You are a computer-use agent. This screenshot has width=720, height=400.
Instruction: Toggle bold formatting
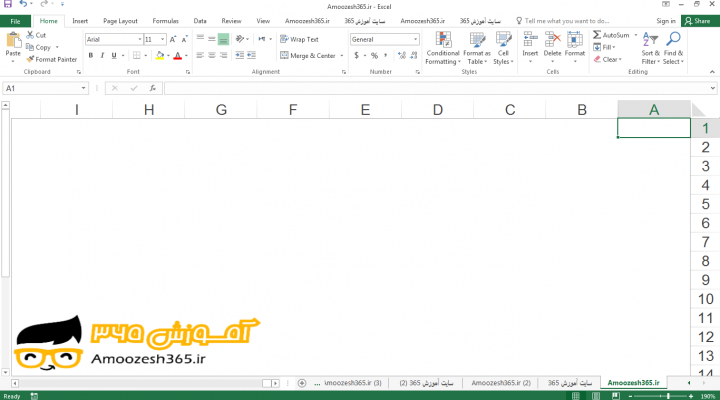coord(90,56)
